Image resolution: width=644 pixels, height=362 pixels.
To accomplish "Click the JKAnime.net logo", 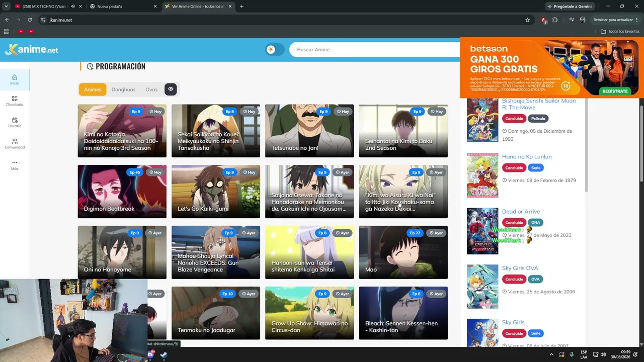I will click(31, 49).
